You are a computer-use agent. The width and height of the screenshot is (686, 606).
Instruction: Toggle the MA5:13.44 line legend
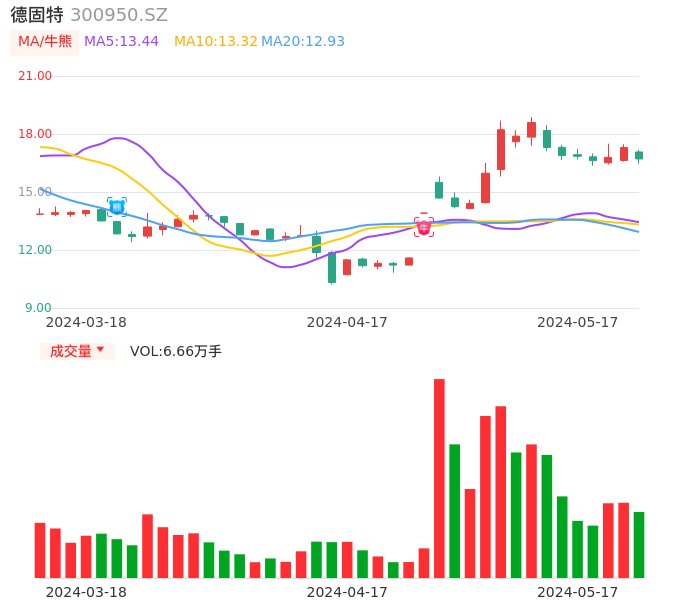tap(121, 42)
